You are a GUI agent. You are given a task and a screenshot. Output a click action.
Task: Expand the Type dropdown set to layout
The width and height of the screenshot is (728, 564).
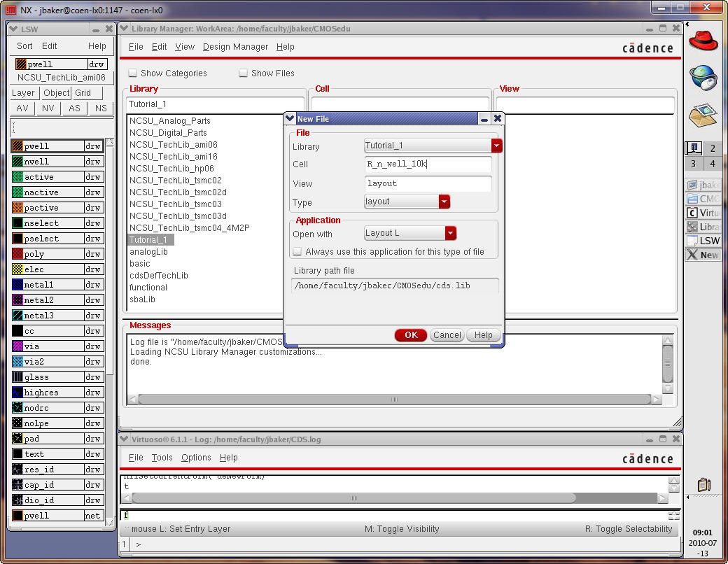(x=444, y=202)
